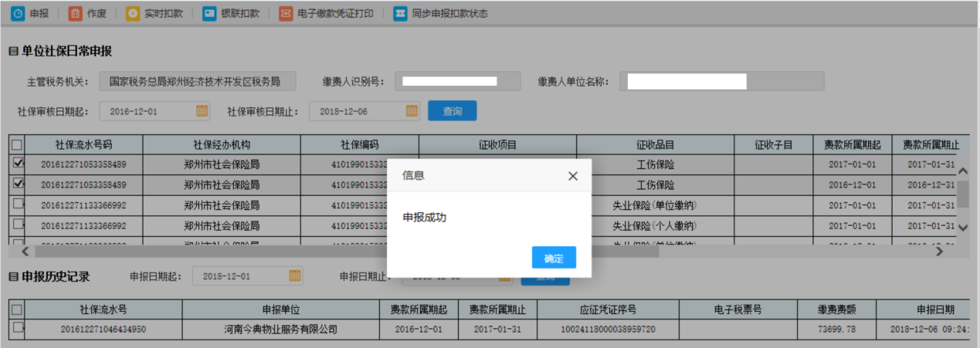The width and height of the screenshot is (980, 348).
Task: Click the 缴费人单位名称 field
Action: pyautogui.click(x=722, y=81)
